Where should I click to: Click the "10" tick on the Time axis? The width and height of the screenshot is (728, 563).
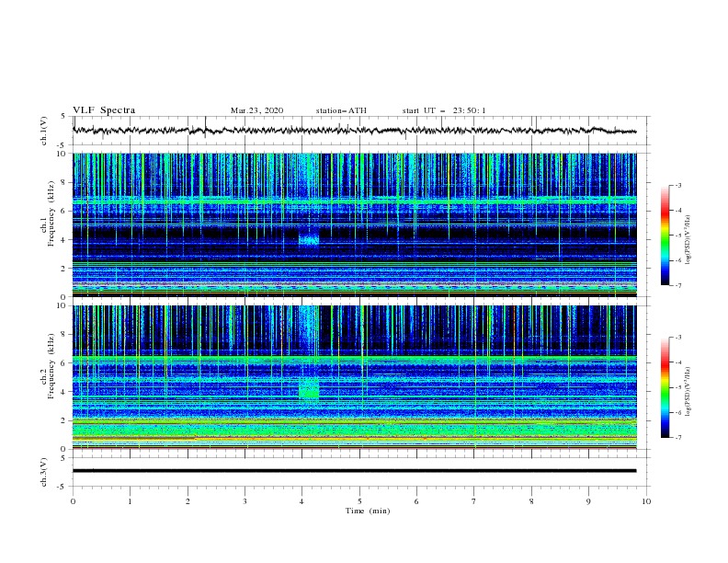[x=646, y=501]
